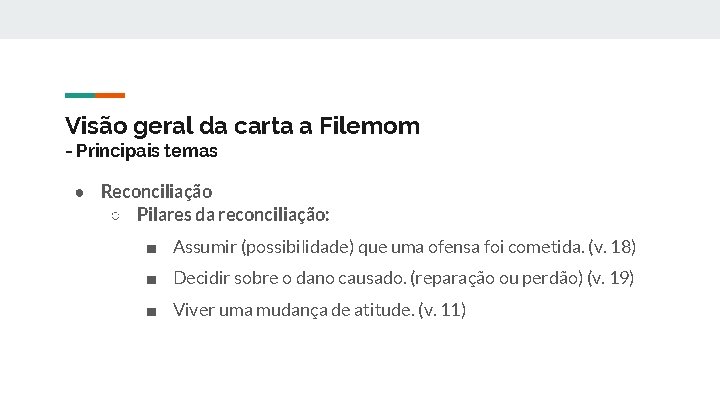The width and height of the screenshot is (720, 405).
Task: Select the subtitle Principais temas
Action: coord(146,151)
